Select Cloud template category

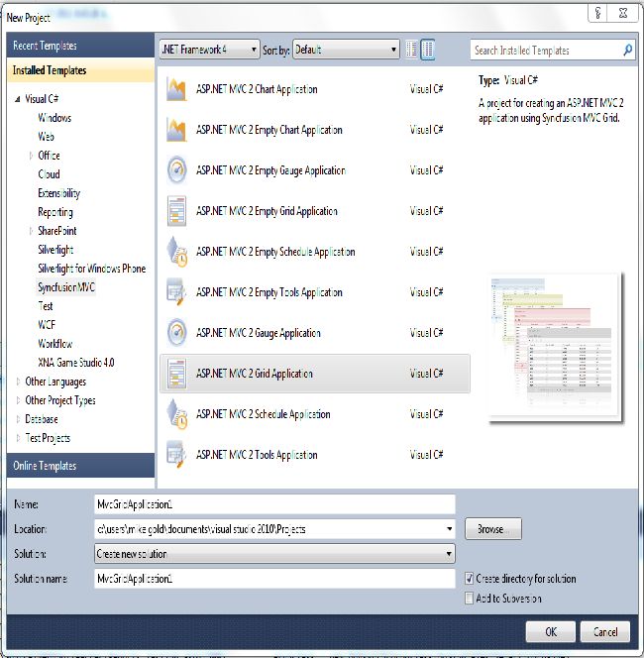tap(49, 174)
